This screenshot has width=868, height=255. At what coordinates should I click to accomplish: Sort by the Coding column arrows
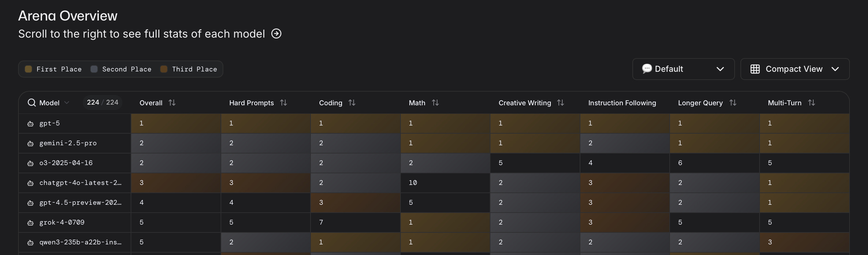[352, 103]
